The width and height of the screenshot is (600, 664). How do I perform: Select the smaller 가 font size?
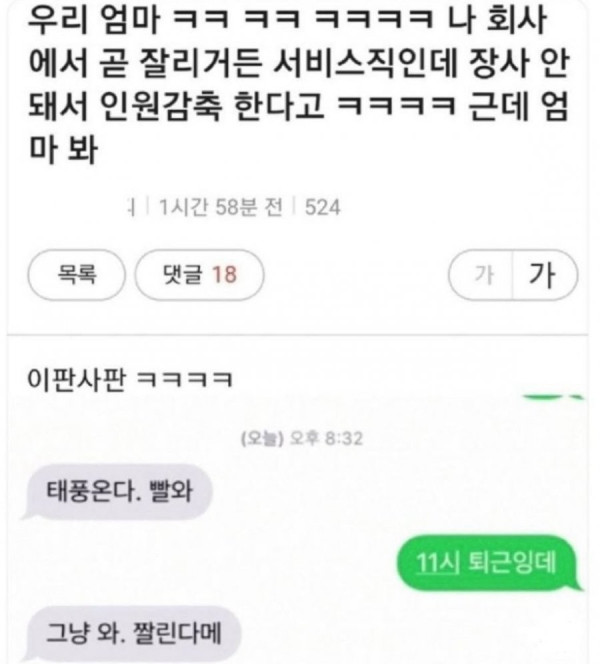(481, 275)
